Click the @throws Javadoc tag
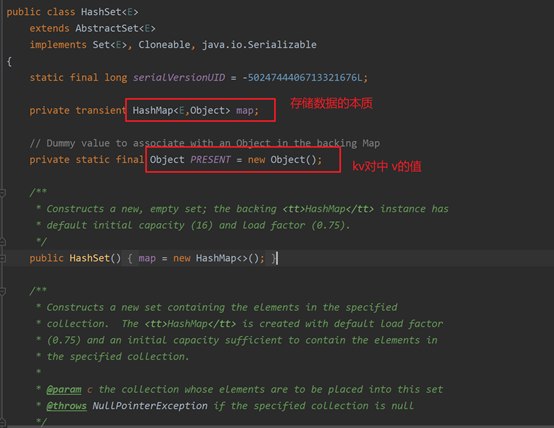 [x=66, y=406]
